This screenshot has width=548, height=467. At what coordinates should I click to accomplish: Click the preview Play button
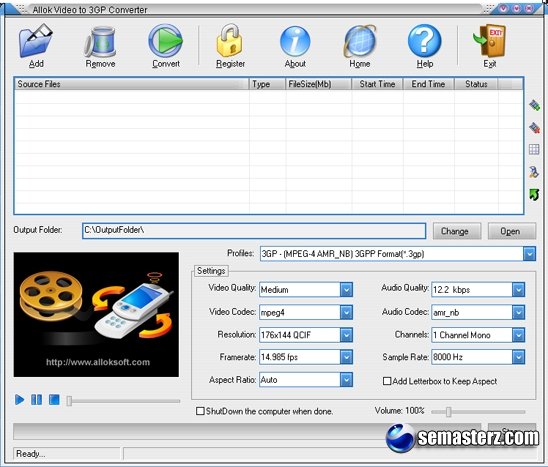(x=20, y=400)
